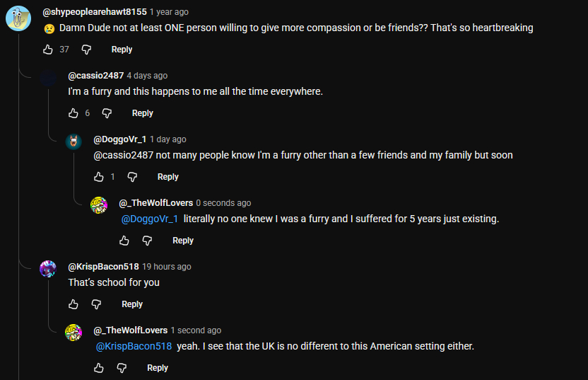Like @KrispBacon518's "That's school for you" comment
The image size is (588, 380).
tap(73, 304)
